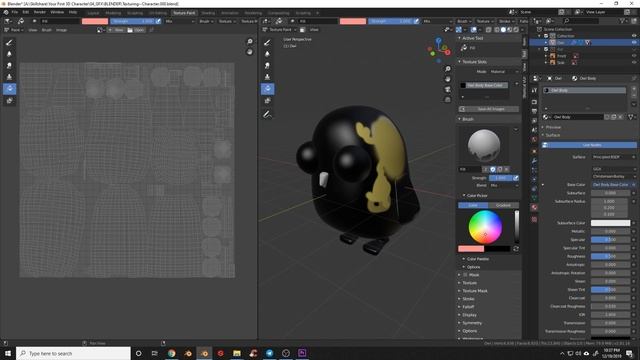Select Soften tool in 3D viewport toolbar
The width and height of the screenshot is (640, 360).
(268, 54)
